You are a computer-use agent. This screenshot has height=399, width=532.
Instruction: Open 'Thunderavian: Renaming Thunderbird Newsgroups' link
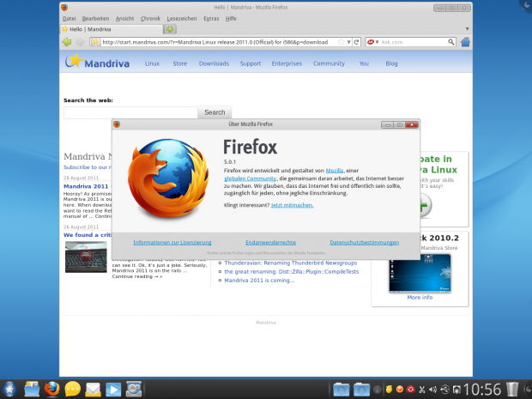[x=291, y=263]
